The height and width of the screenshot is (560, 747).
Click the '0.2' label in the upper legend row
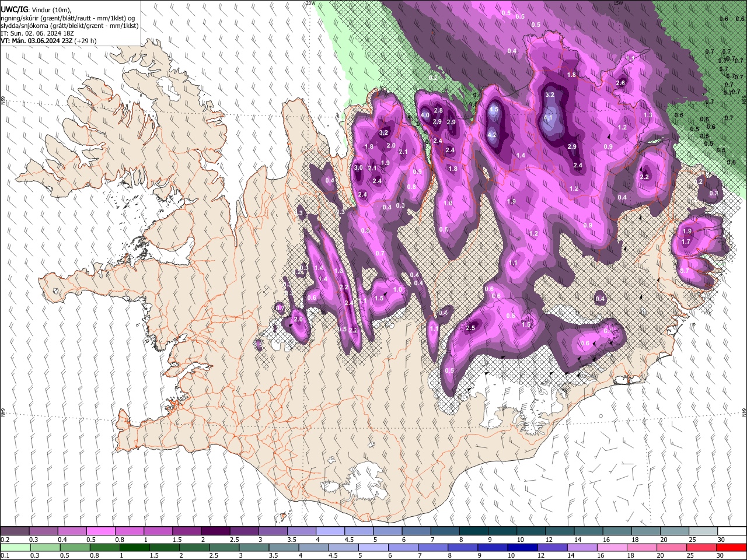point(5,540)
